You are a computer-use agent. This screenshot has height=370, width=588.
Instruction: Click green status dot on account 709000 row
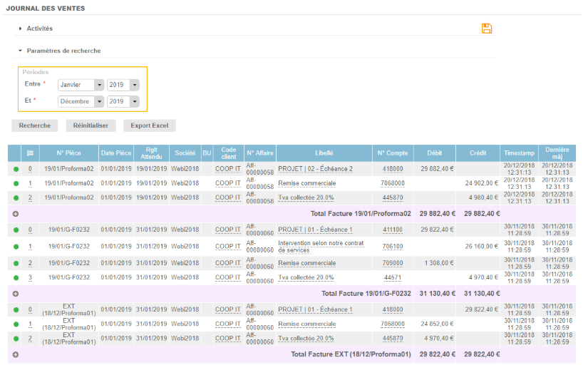pyautogui.click(x=16, y=262)
